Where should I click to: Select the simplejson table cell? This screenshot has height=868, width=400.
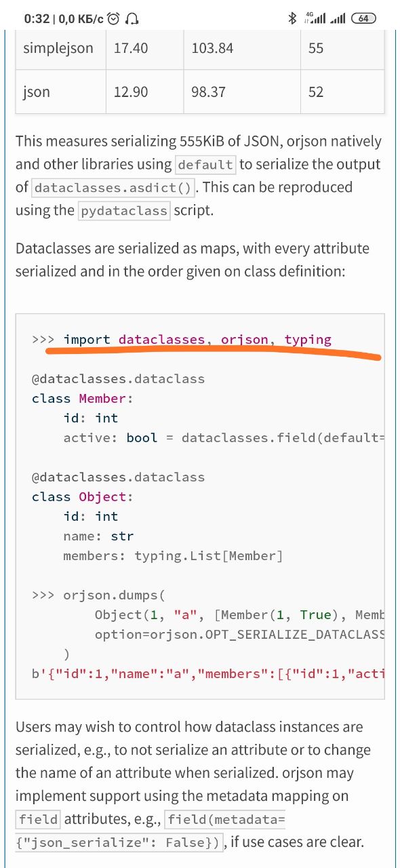click(x=61, y=48)
